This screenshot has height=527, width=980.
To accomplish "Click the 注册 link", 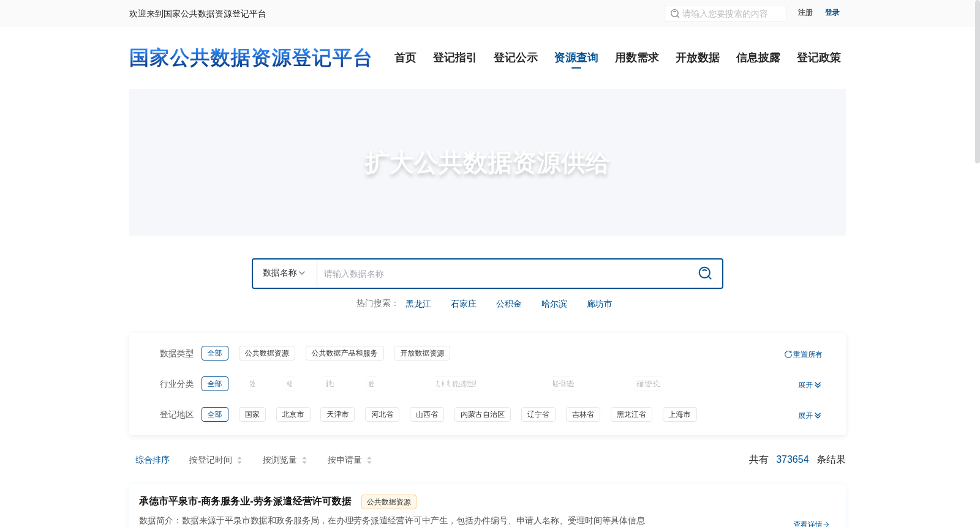I will [805, 13].
